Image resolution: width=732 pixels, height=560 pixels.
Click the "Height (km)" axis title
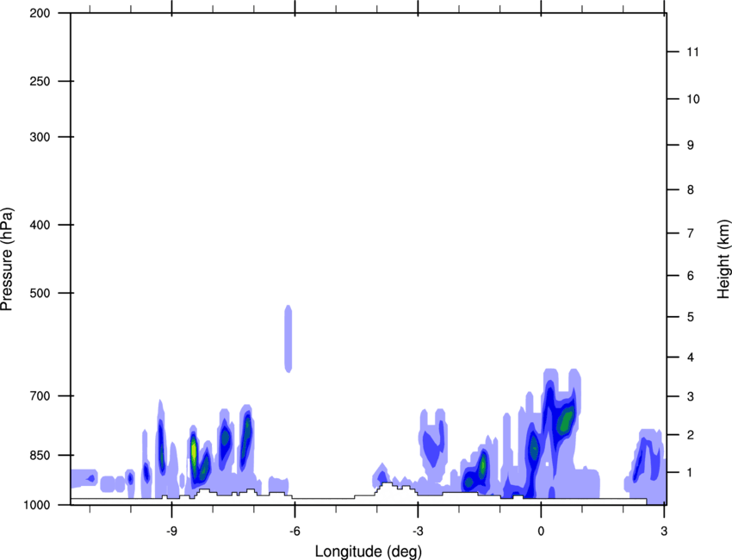tap(723, 259)
